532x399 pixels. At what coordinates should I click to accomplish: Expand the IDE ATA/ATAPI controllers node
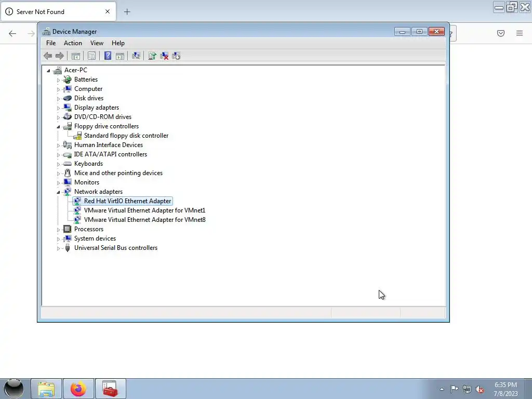pyautogui.click(x=58, y=155)
